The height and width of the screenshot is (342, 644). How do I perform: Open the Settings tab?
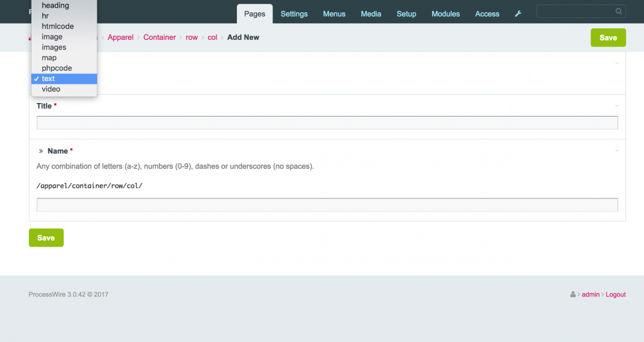pyautogui.click(x=294, y=14)
